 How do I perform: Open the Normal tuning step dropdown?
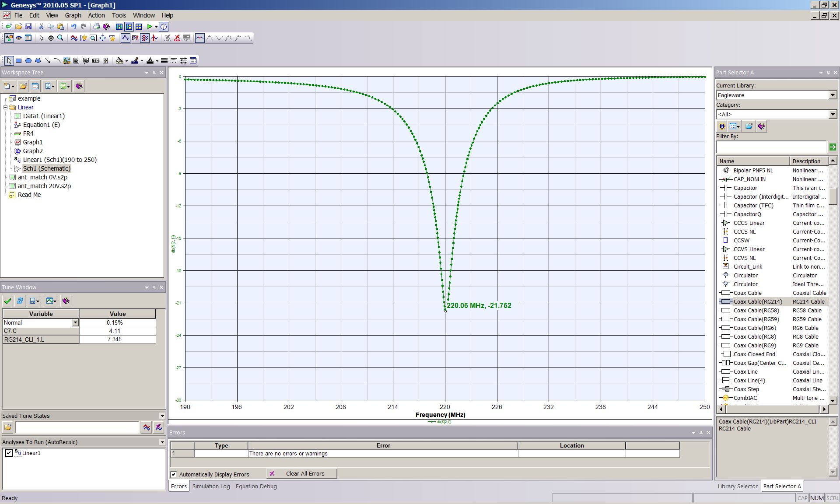(x=75, y=322)
